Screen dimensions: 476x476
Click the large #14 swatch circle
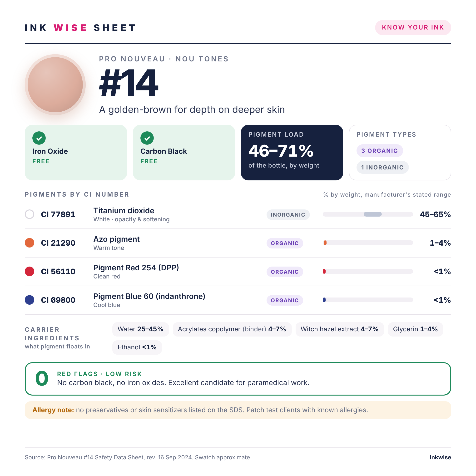[55, 85]
